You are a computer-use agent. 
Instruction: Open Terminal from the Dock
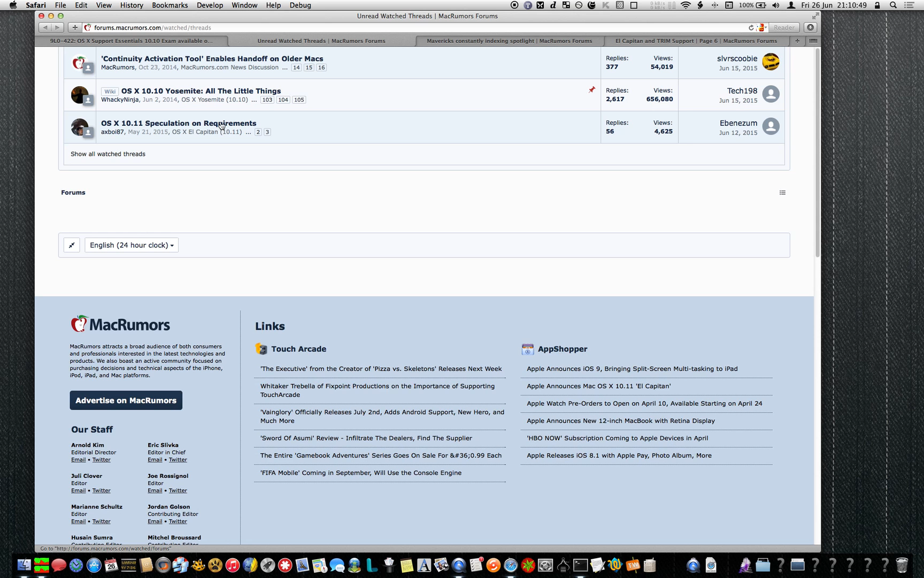pyautogui.click(x=580, y=565)
